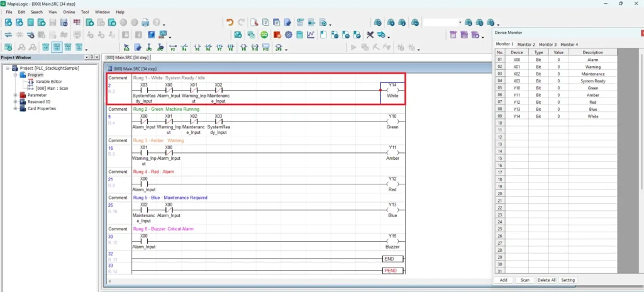The width and height of the screenshot is (644, 292).
Task: Open the File menu
Action: [x=9, y=12]
